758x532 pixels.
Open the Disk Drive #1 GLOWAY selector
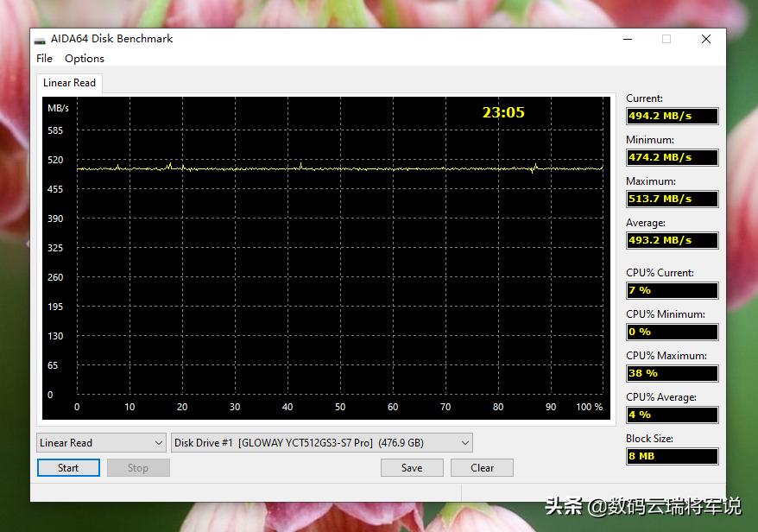coord(322,443)
